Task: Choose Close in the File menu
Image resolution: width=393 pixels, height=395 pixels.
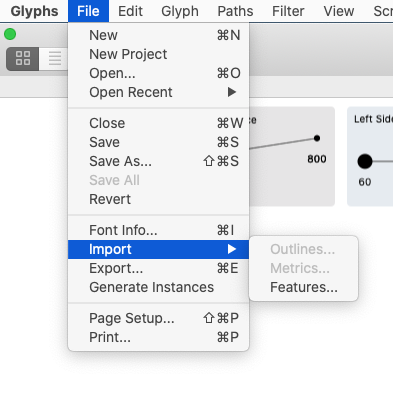Action: pos(158,123)
